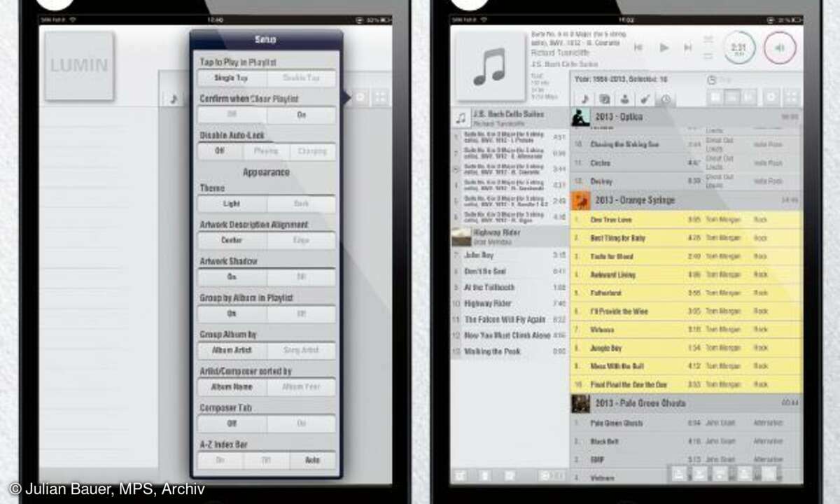Play Walking the Peak in the playlist

[510, 351]
